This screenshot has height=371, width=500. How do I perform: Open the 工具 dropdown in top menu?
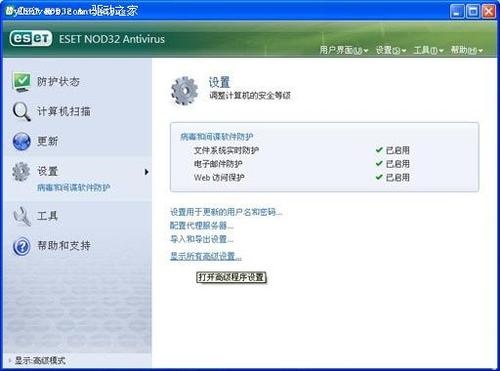[428, 50]
